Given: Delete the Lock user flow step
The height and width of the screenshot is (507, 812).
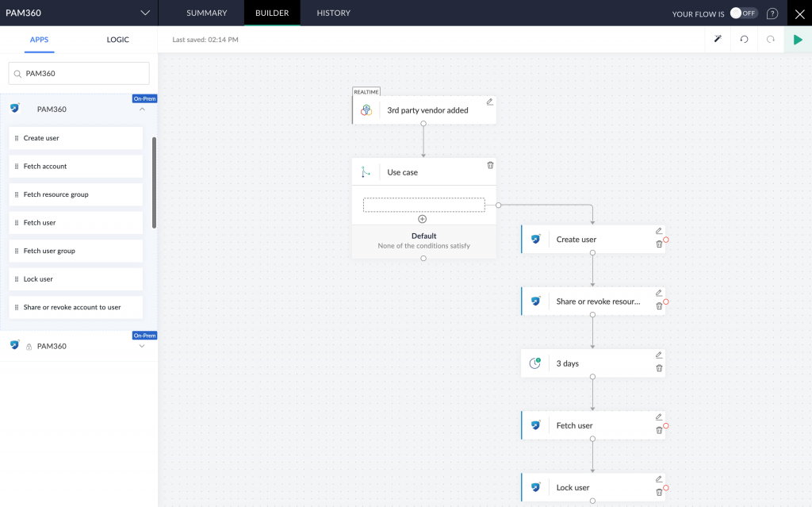Looking at the screenshot, I should (659, 493).
